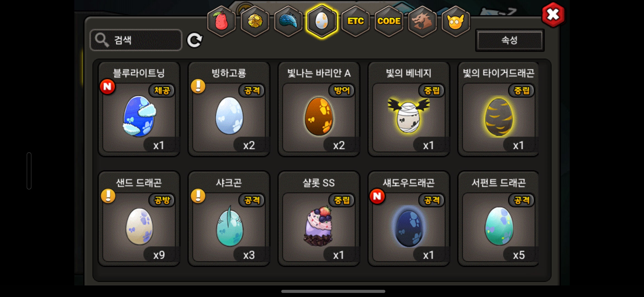Select the 블루라이트닝 egg

pos(139,109)
